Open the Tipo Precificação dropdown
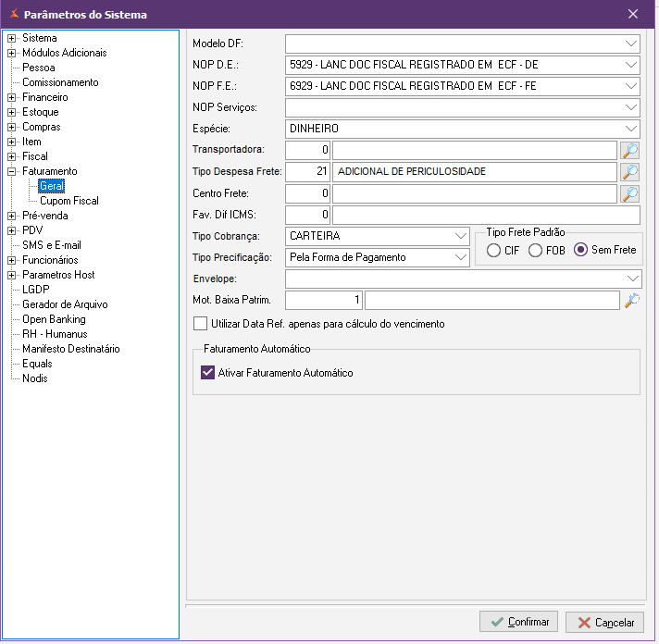Screen dimensions: 659x644 [461, 257]
